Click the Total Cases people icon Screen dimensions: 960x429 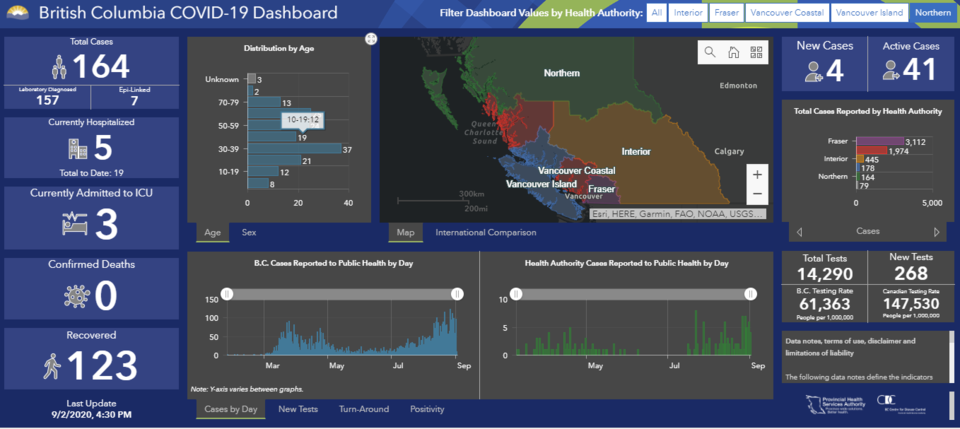59,67
